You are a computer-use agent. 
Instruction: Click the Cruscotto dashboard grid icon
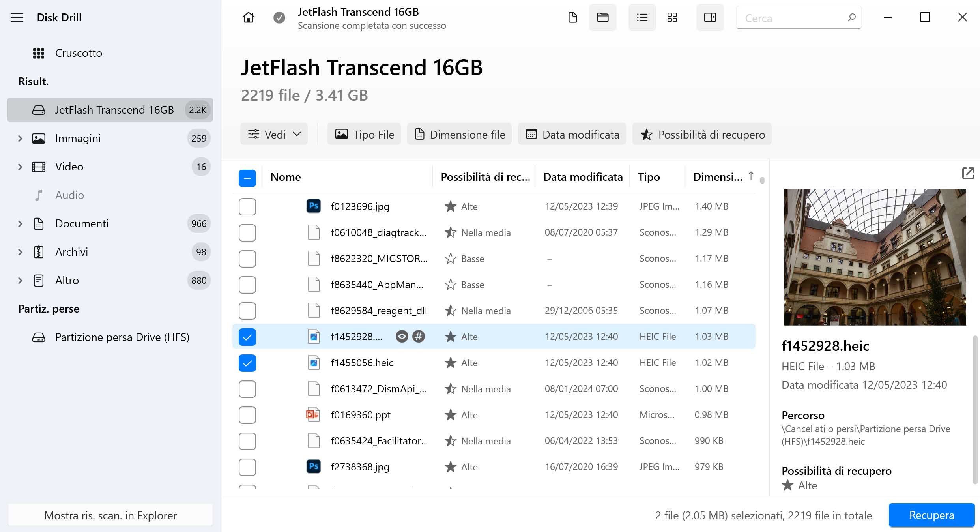tap(38, 53)
